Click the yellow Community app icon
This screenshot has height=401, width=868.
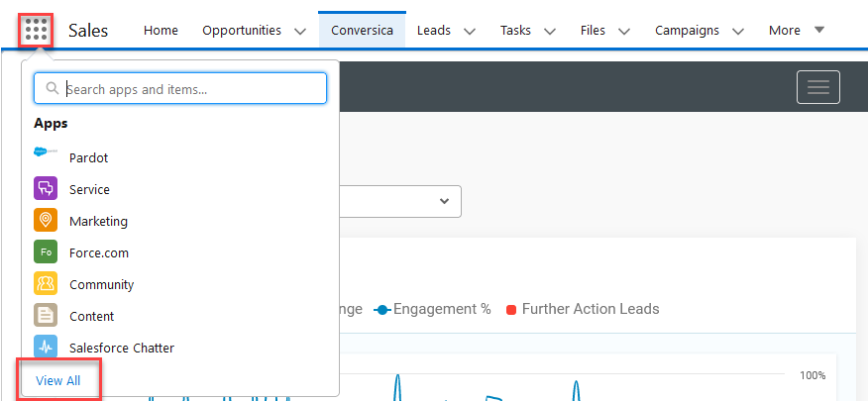pyautogui.click(x=46, y=284)
